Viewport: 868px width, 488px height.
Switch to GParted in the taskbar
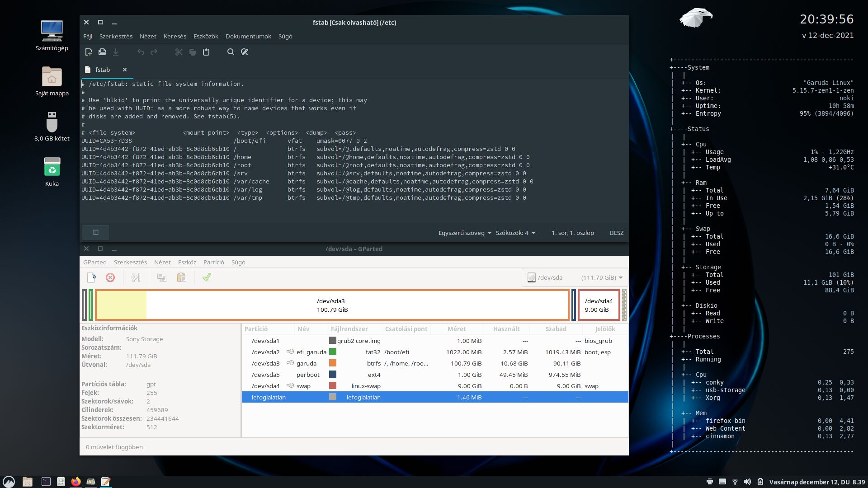[91, 482]
